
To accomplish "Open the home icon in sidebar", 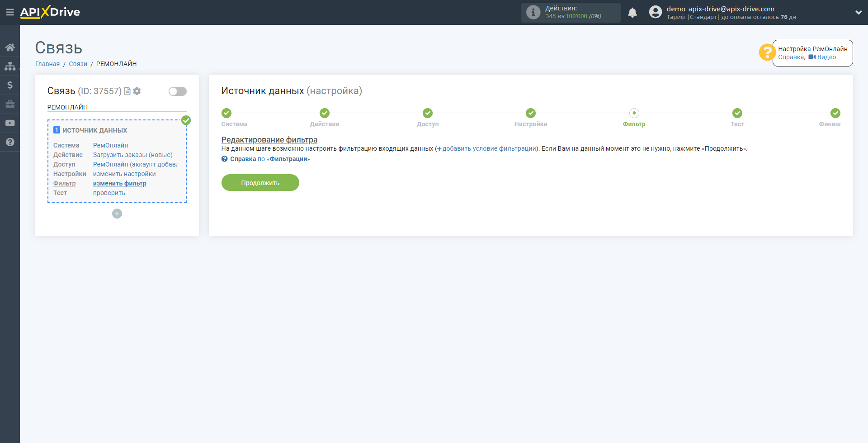I will coord(10,47).
